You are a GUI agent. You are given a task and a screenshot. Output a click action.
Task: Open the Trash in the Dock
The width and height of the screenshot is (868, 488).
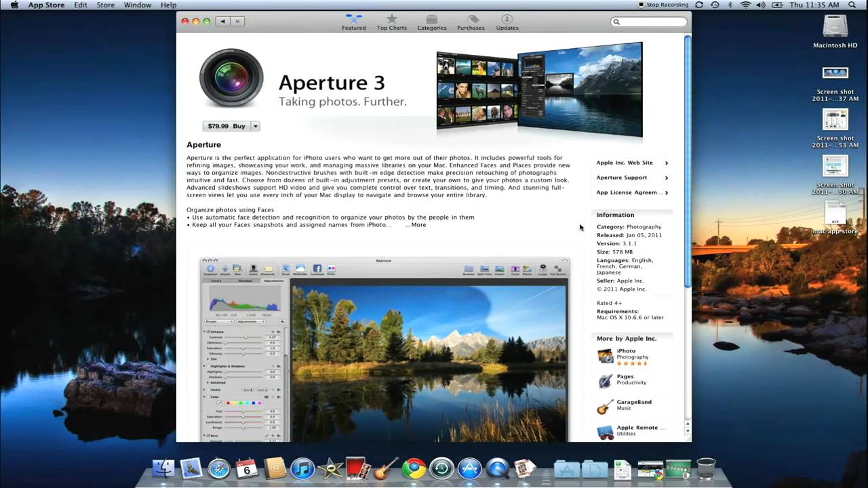(x=706, y=468)
